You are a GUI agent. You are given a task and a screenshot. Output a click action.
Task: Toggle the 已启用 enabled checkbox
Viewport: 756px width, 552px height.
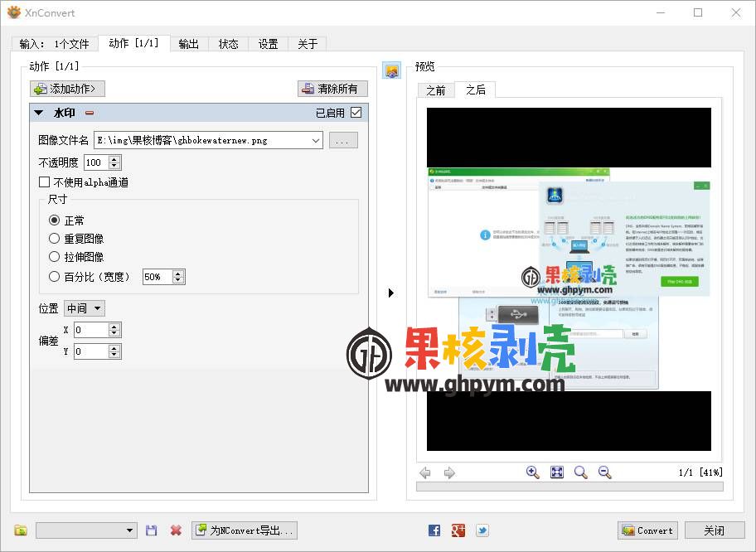356,113
